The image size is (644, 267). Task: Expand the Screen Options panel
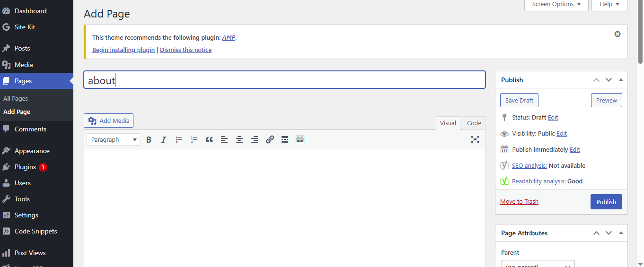[556, 4]
